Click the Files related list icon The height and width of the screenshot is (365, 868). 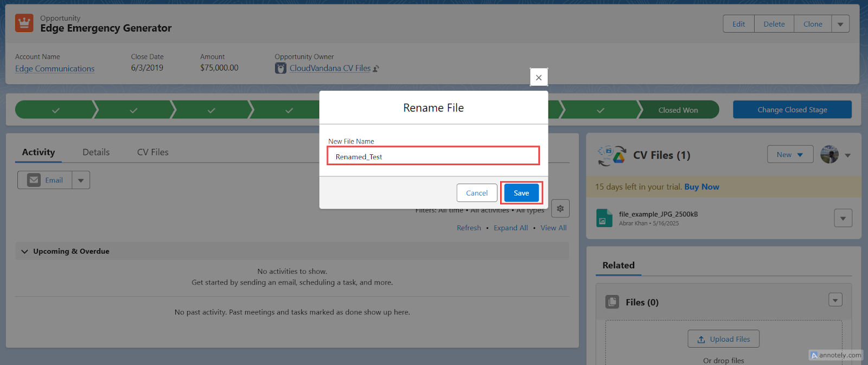[x=612, y=302]
